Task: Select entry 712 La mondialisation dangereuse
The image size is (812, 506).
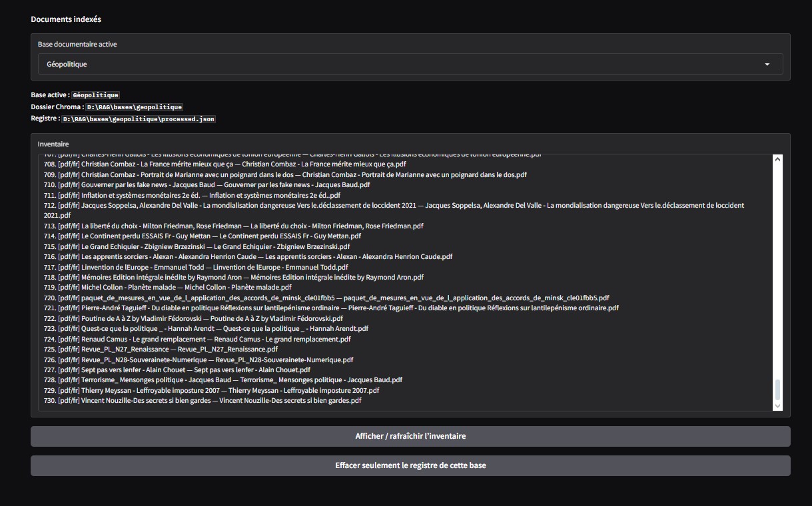Action: click(x=394, y=210)
